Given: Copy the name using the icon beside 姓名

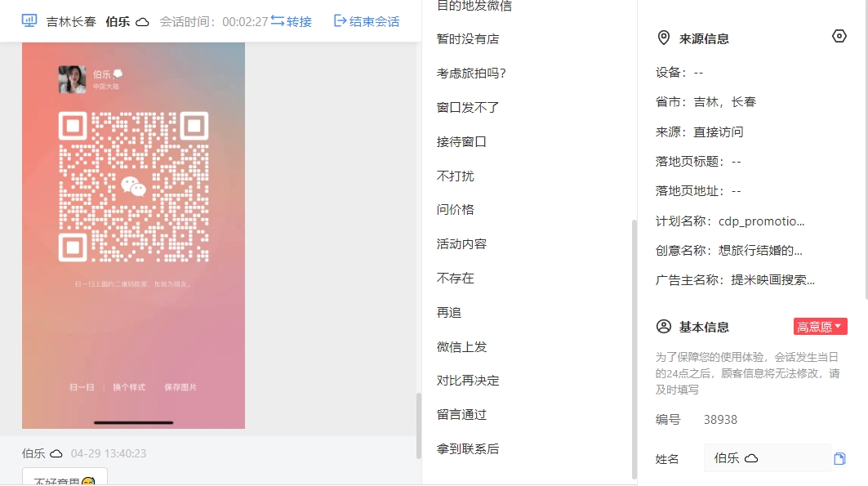Looking at the screenshot, I should 839,458.
